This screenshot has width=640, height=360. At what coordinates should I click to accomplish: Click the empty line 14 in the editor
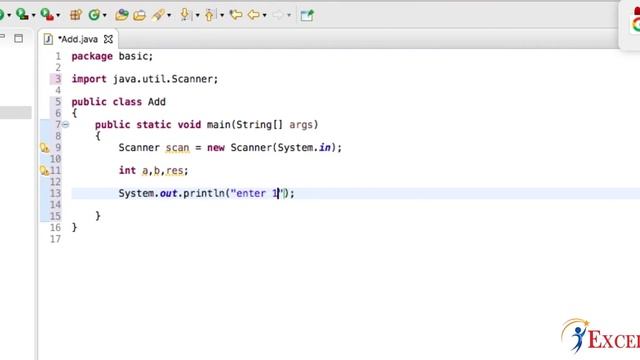[355, 205]
